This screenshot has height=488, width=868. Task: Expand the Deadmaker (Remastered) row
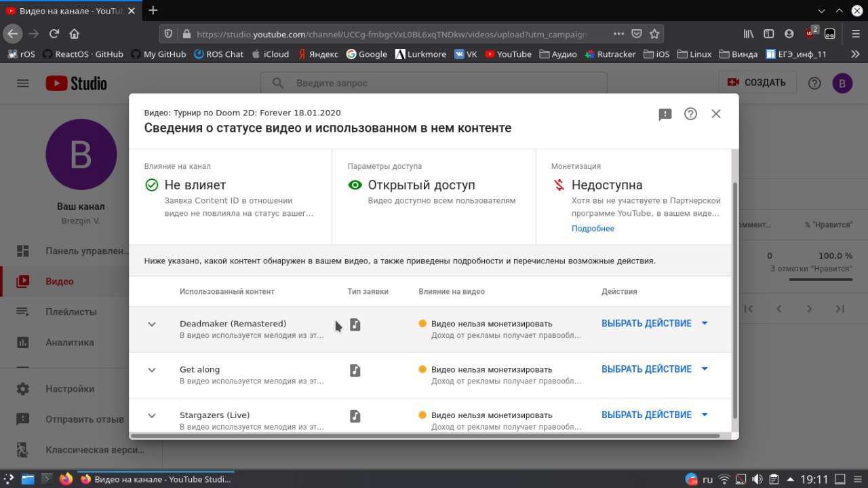(x=152, y=324)
